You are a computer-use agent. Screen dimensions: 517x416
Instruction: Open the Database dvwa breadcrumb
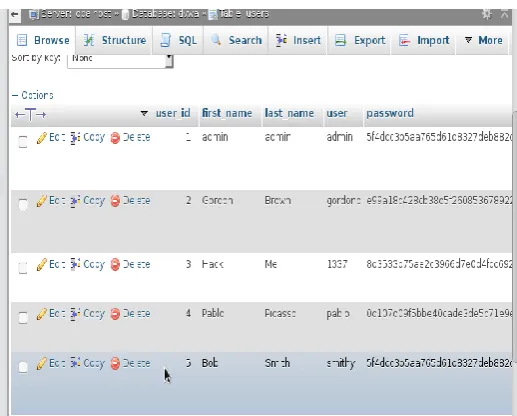tap(160, 14)
